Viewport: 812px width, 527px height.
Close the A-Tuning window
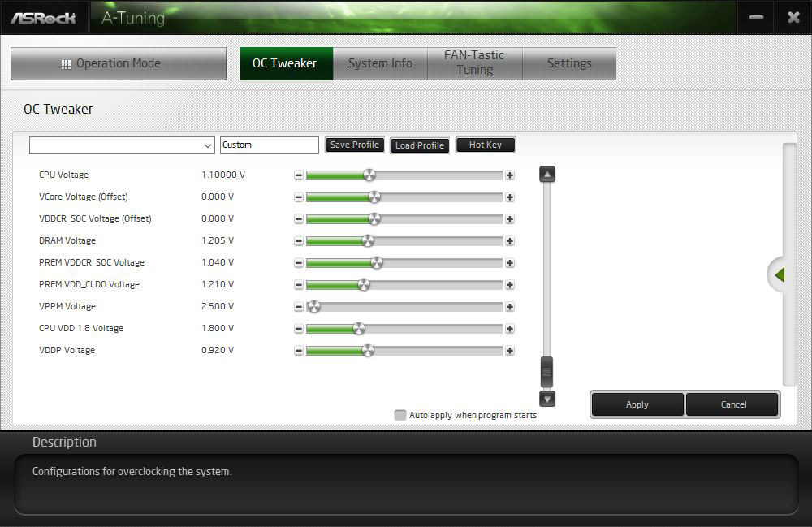tap(793, 18)
